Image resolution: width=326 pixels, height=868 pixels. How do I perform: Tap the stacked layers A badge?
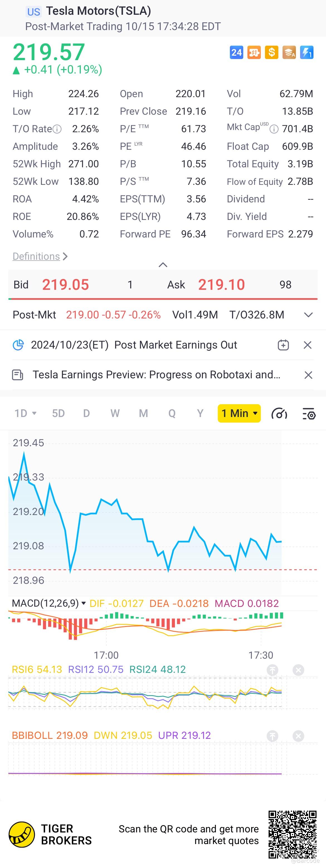(289, 53)
